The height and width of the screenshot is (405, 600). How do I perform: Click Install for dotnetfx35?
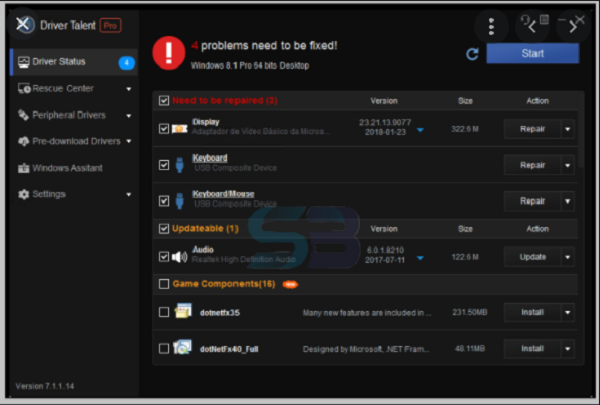click(532, 312)
